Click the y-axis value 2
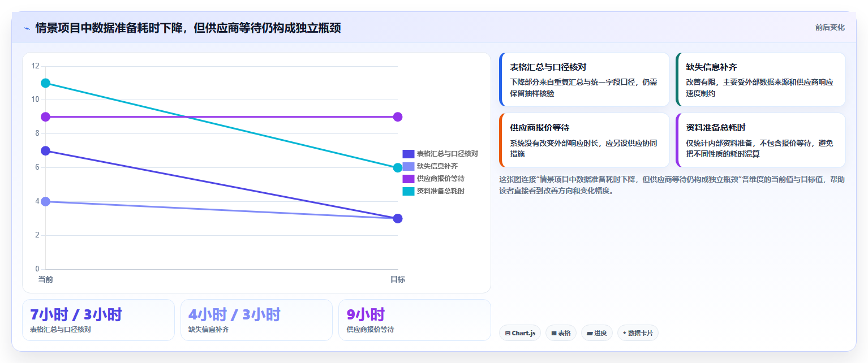 click(37, 235)
